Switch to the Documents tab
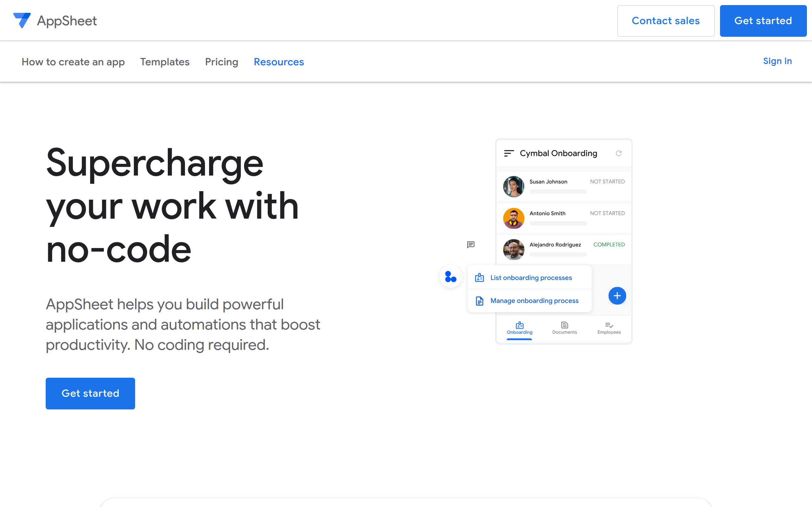The image size is (812, 507). [564, 328]
